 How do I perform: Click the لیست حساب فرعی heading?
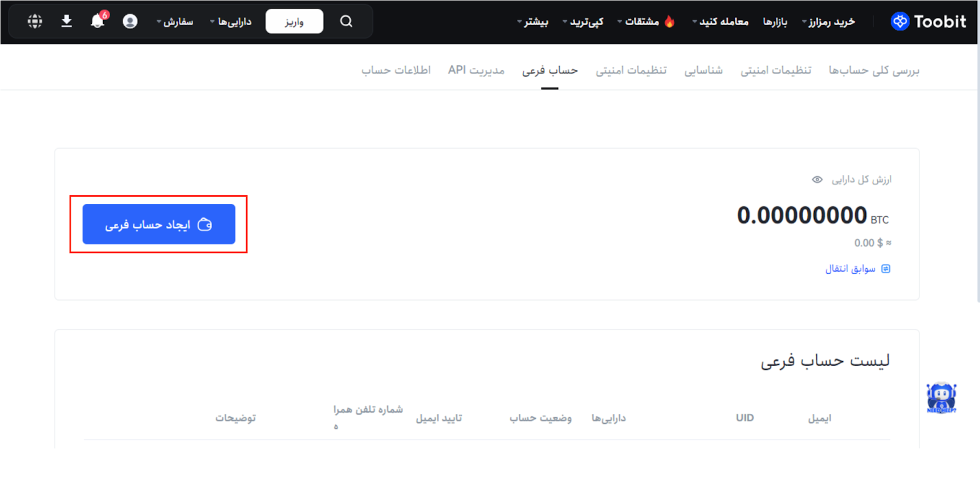825,361
